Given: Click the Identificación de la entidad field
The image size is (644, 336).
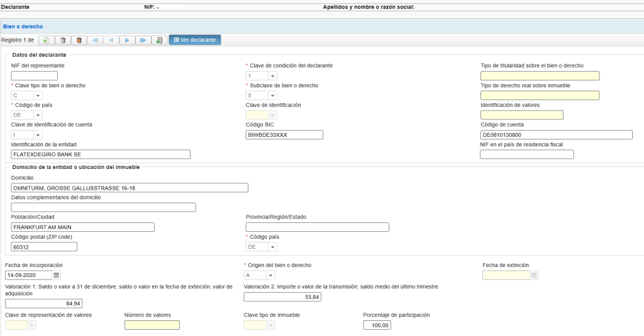Looking at the screenshot, I should 101,154.
